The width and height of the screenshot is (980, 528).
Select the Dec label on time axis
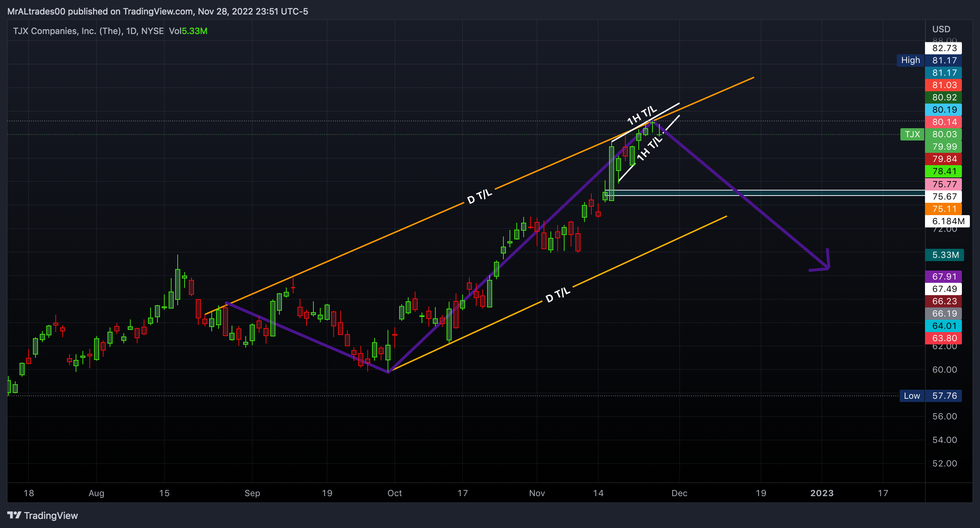[679, 493]
